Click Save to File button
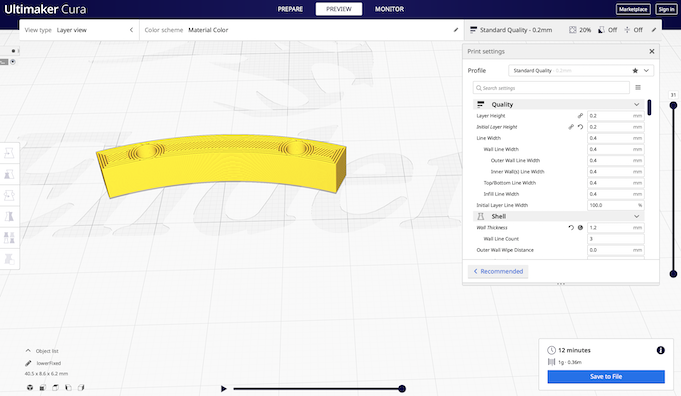 click(606, 376)
